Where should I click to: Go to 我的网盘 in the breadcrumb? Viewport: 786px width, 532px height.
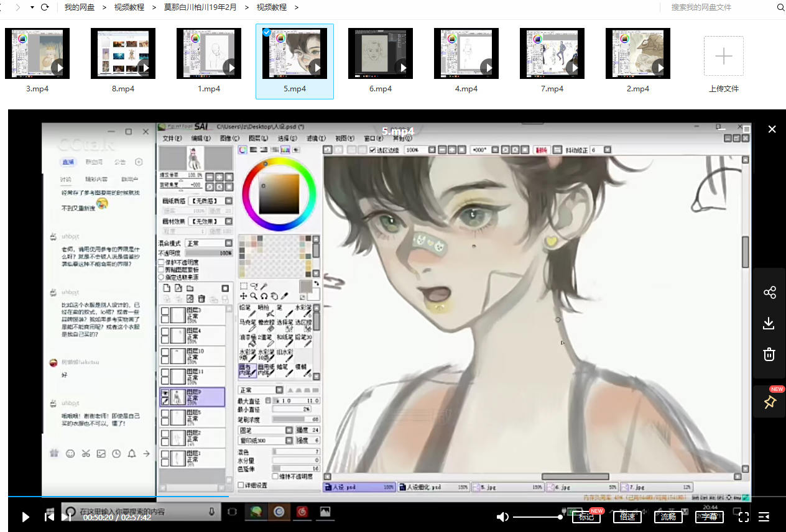click(x=80, y=7)
